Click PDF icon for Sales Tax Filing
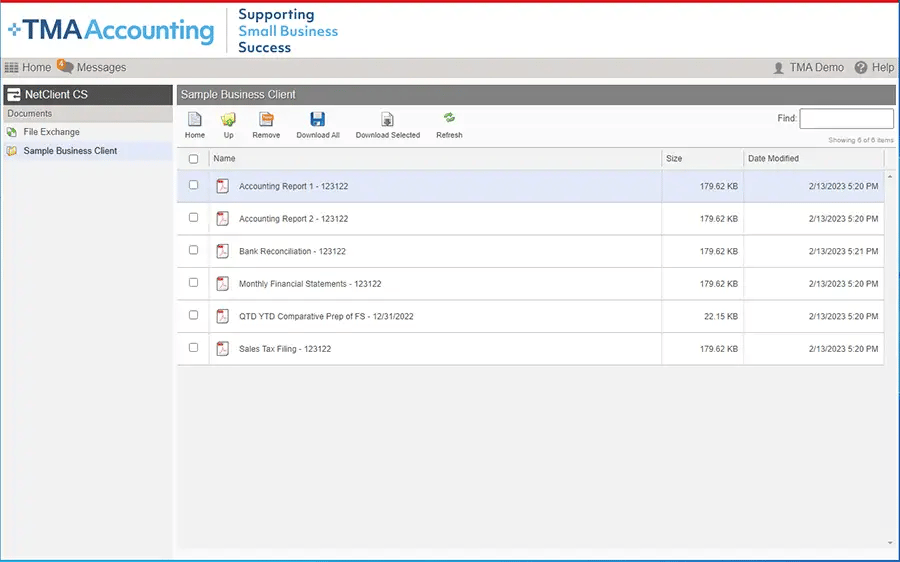900x562 pixels. pos(222,348)
